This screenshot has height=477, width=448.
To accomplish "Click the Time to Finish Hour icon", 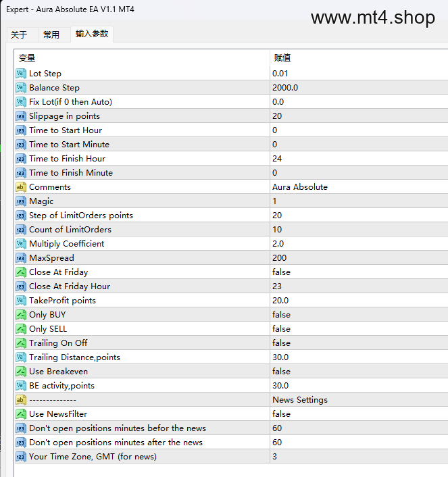I will point(21,159).
